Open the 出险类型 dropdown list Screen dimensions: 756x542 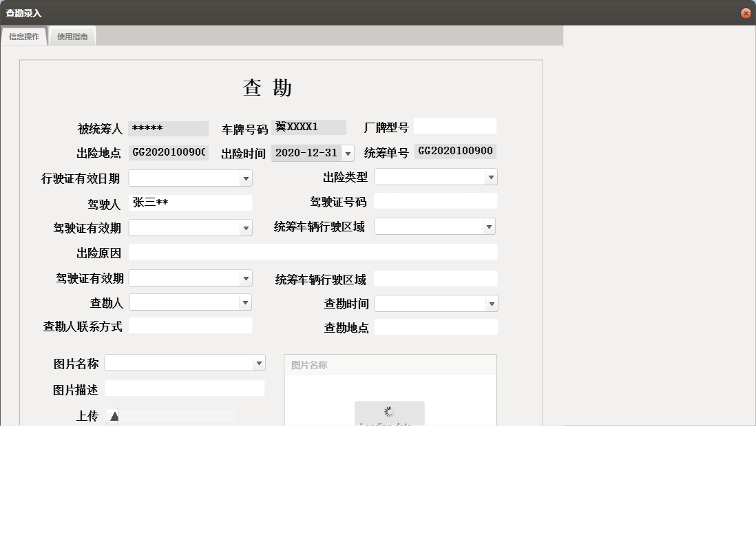coord(491,177)
